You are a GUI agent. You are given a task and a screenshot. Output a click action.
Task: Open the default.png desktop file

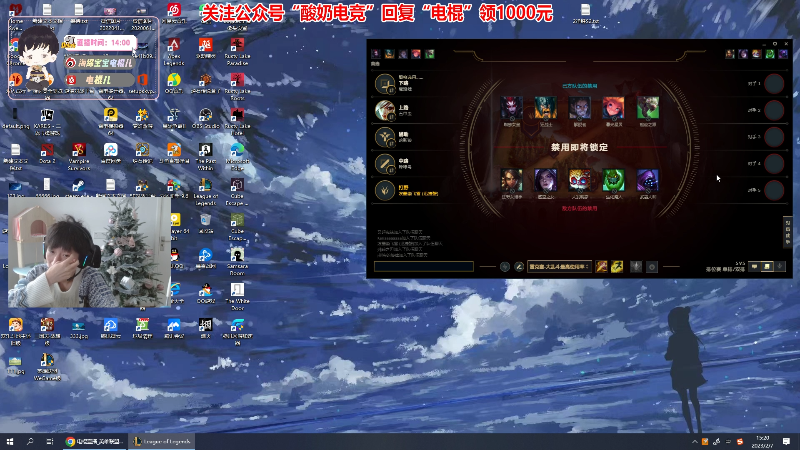point(15,118)
